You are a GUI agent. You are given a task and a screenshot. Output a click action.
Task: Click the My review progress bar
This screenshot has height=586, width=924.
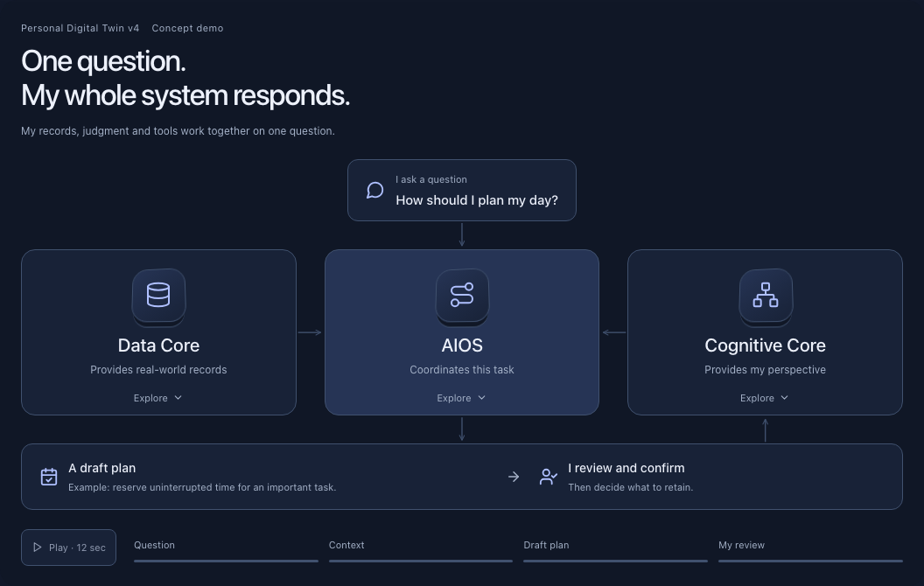coord(810,561)
